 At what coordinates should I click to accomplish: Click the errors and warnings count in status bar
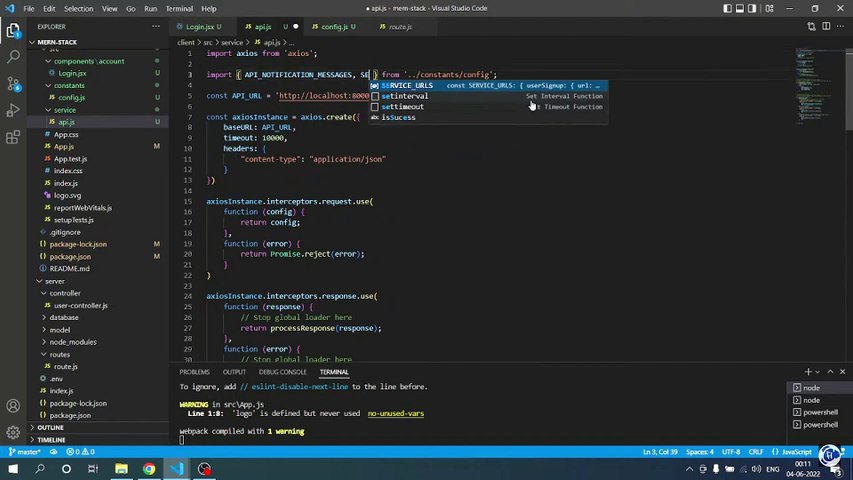click(81, 452)
